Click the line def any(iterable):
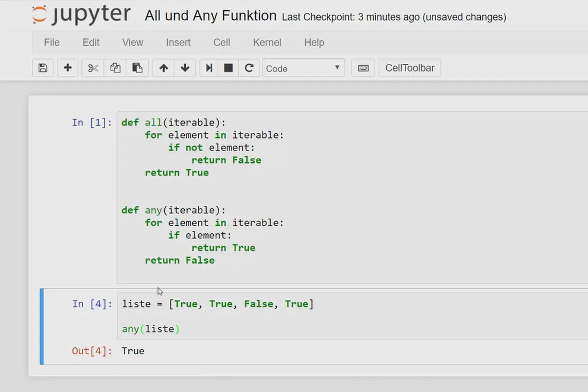This screenshot has height=392, width=588. click(174, 210)
